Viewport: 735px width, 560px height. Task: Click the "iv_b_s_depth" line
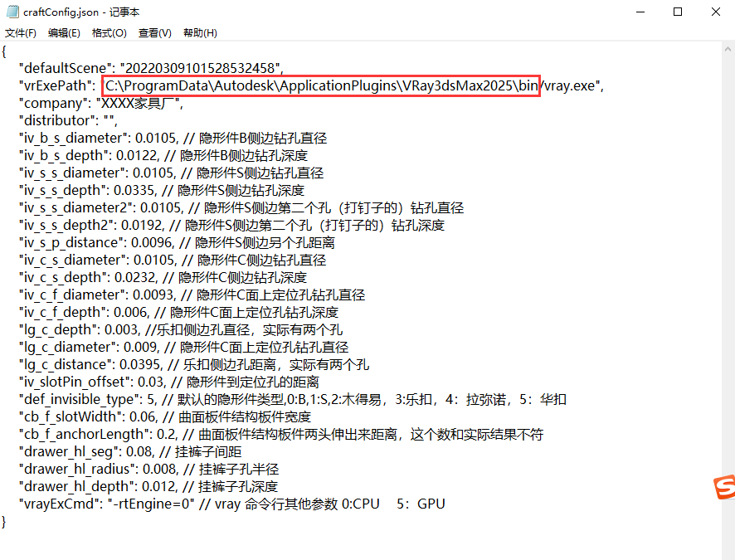point(163,156)
